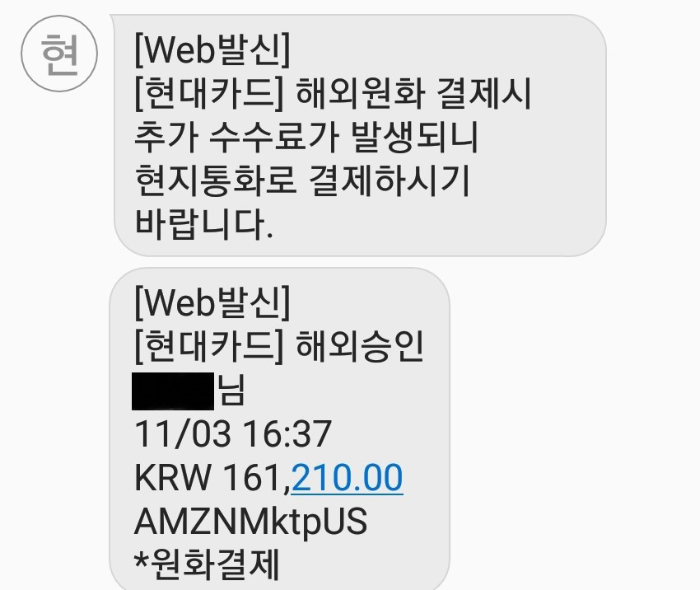Click the KRW 161, amount text
Viewport: 700px width, 590px height.
(x=212, y=477)
